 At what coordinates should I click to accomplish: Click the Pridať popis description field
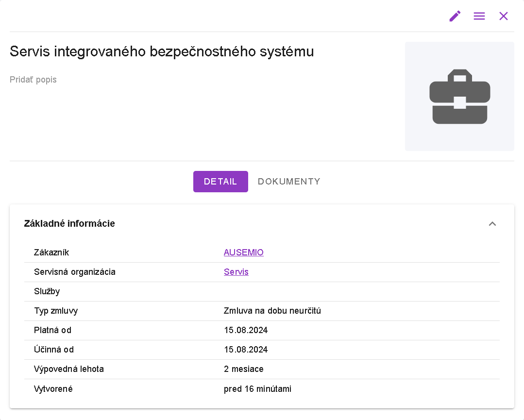(x=33, y=80)
